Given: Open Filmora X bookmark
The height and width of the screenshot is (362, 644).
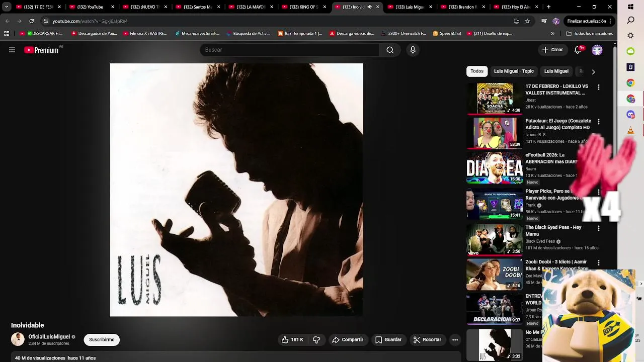Looking at the screenshot, I should pyautogui.click(x=144, y=34).
